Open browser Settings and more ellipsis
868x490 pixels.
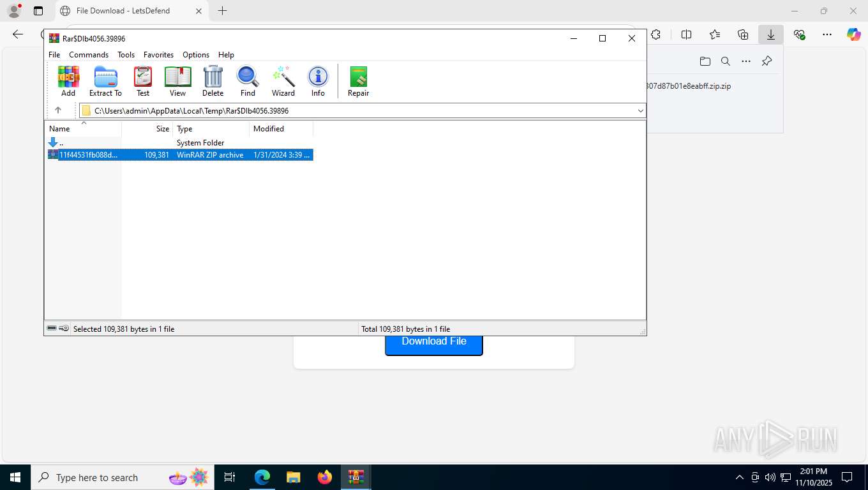[827, 34]
